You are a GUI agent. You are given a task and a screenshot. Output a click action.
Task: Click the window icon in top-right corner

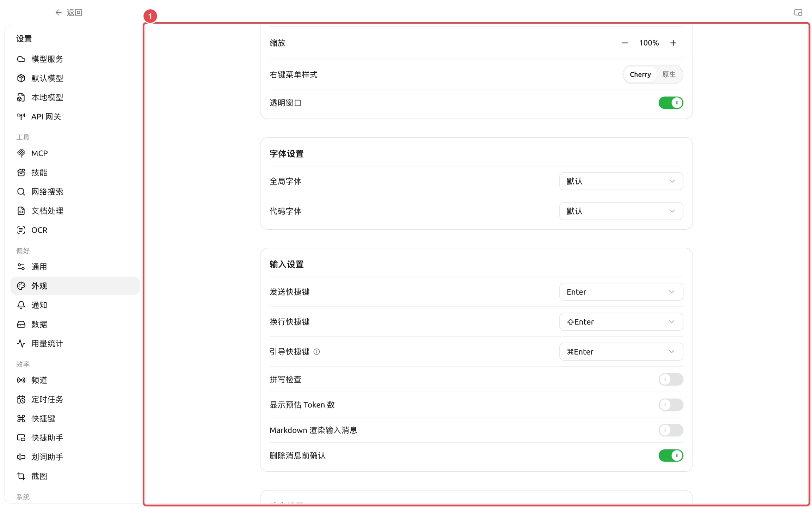tap(798, 13)
